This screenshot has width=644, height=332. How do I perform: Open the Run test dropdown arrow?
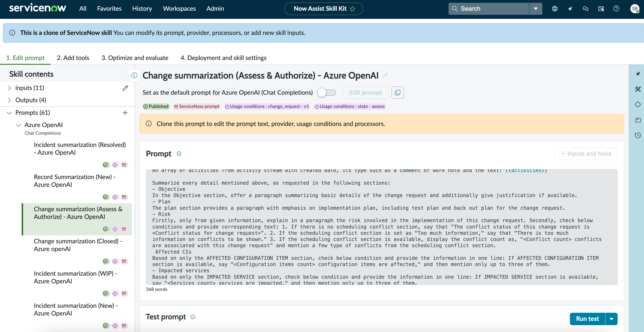[611, 319]
